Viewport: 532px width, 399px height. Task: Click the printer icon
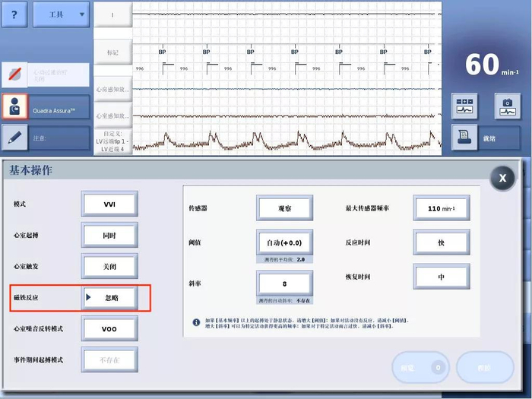click(464, 138)
